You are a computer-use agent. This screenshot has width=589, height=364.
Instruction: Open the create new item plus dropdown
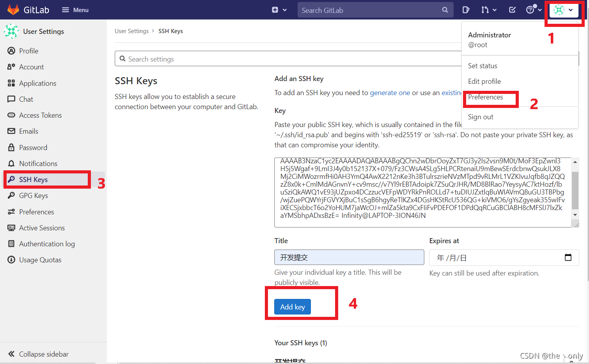tap(277, 10)
